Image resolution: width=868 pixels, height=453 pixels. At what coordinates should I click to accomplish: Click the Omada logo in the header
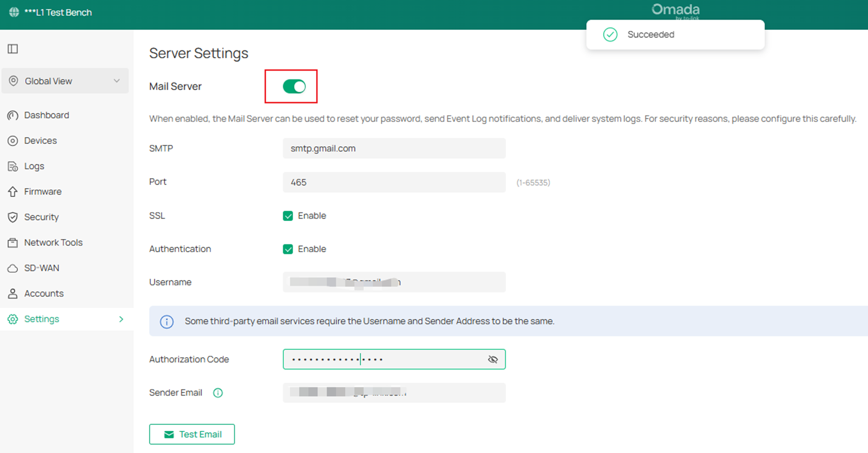tap(676, 11)
